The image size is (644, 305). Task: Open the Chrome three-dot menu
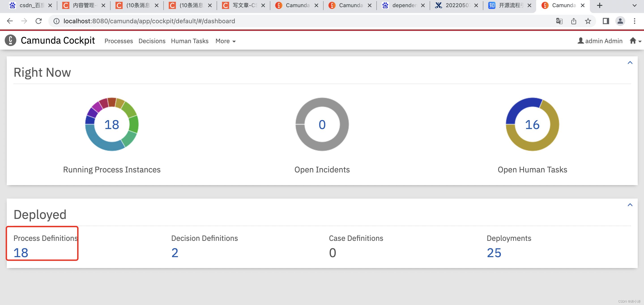click(x=635, y=21)
